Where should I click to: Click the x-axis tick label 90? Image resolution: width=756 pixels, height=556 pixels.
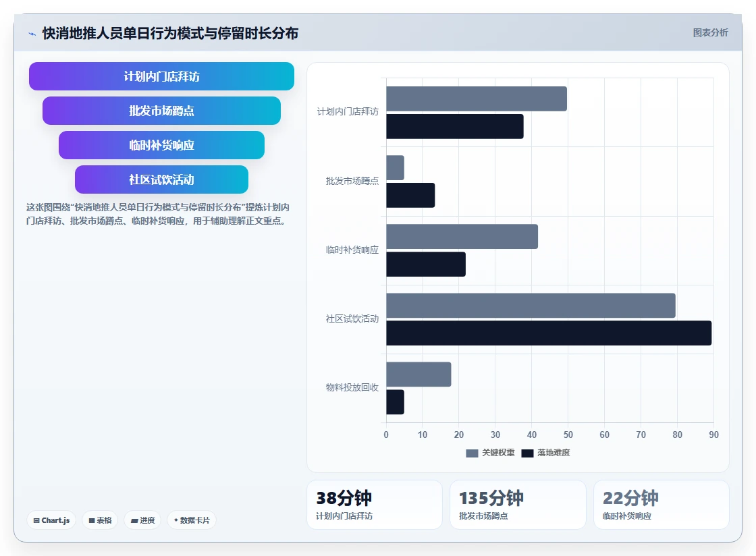(713, 435)
